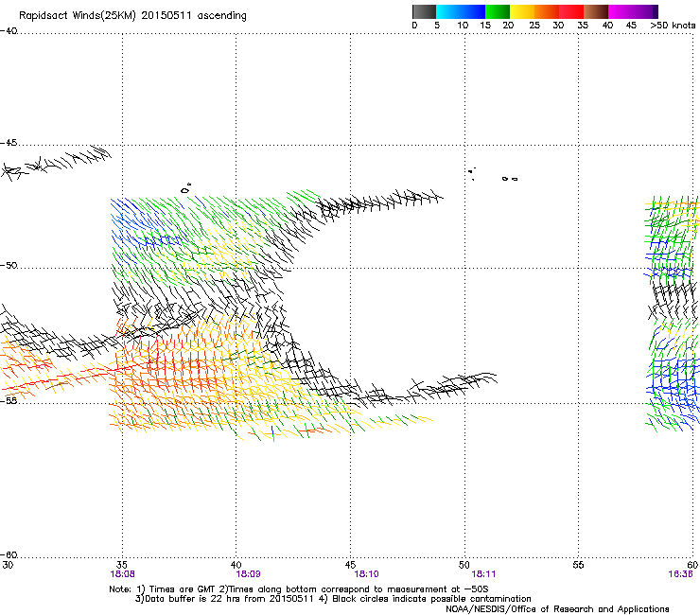
Task: Click the '-40' latitude label on left axis
Action: coord(9,31)
